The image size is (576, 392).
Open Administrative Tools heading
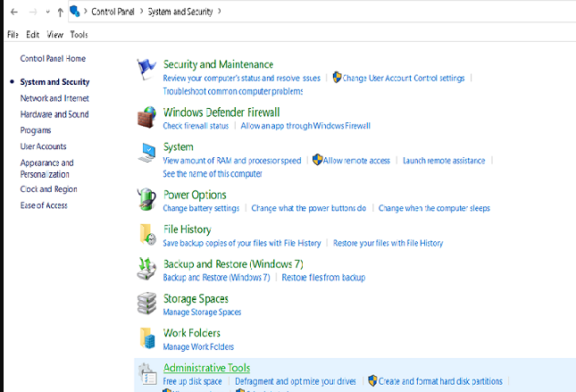click(x=207, y=368)
